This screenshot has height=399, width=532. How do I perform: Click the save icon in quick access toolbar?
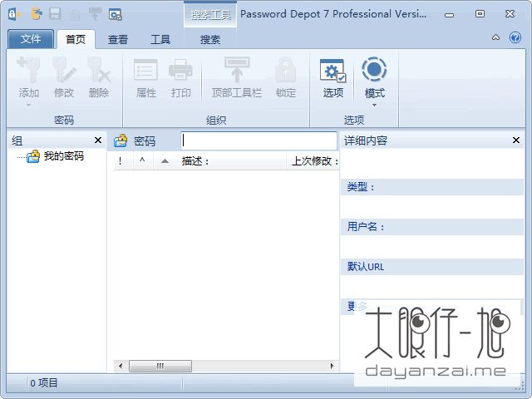click(x=55, y=14)
